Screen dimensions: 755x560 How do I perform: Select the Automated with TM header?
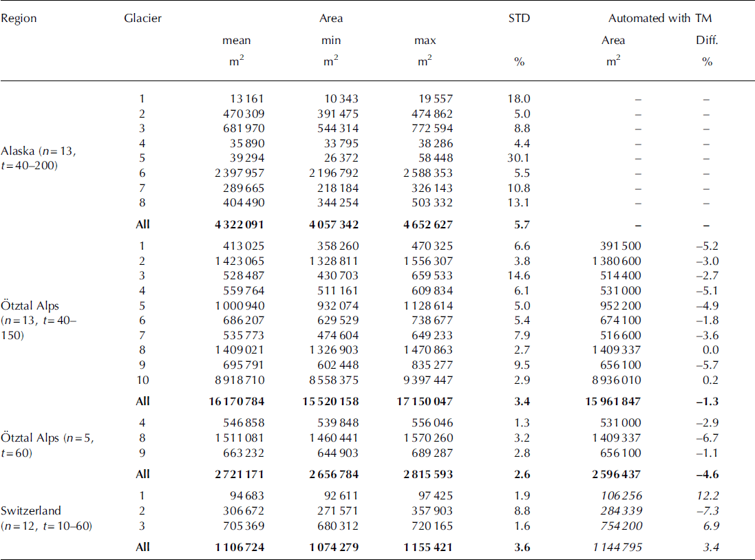659,19
